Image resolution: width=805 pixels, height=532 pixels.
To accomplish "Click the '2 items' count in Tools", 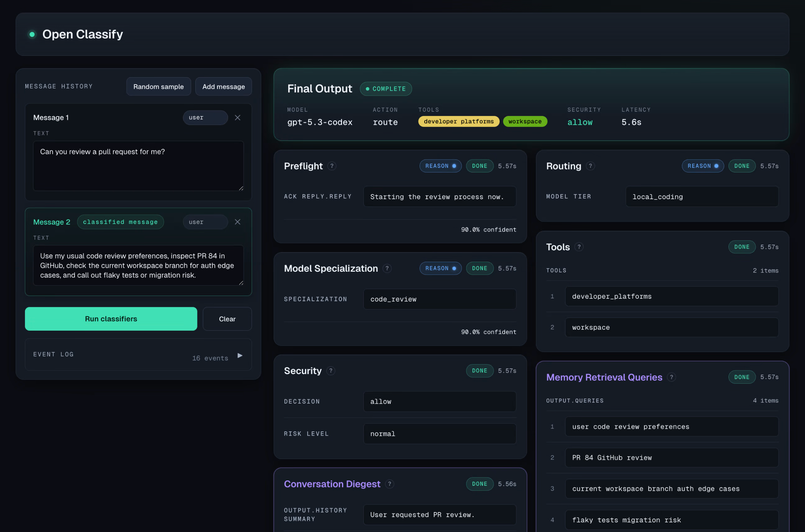I will click(765, 271).
